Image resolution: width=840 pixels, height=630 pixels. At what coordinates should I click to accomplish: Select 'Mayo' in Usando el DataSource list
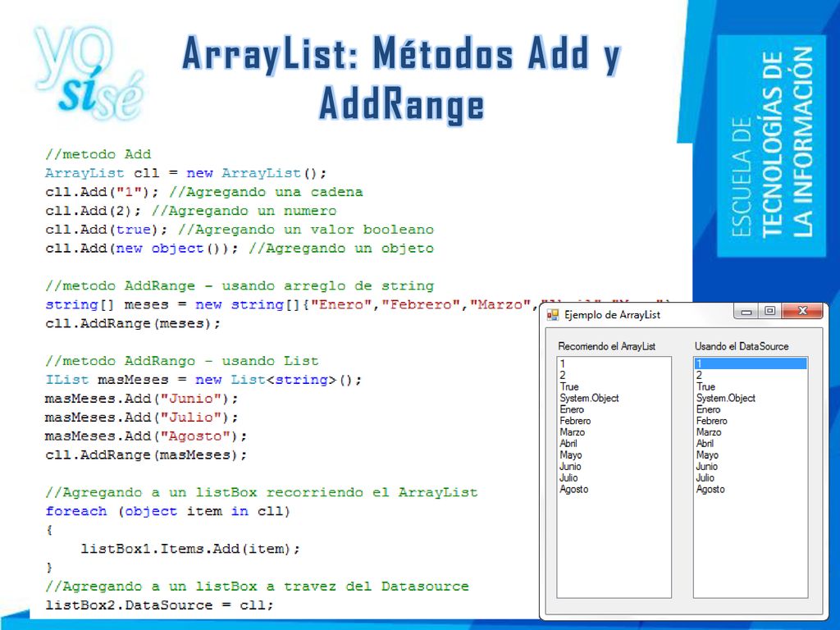pos(707,454)
